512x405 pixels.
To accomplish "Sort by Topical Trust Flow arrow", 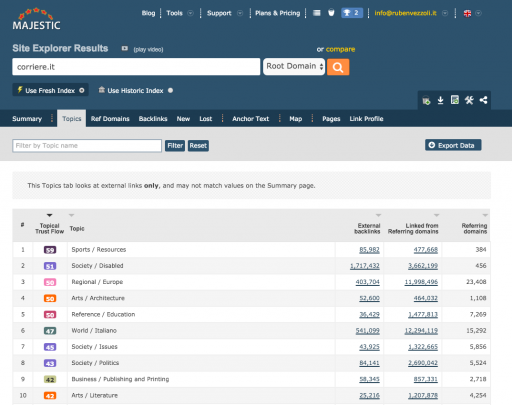I will click(49, 215).
